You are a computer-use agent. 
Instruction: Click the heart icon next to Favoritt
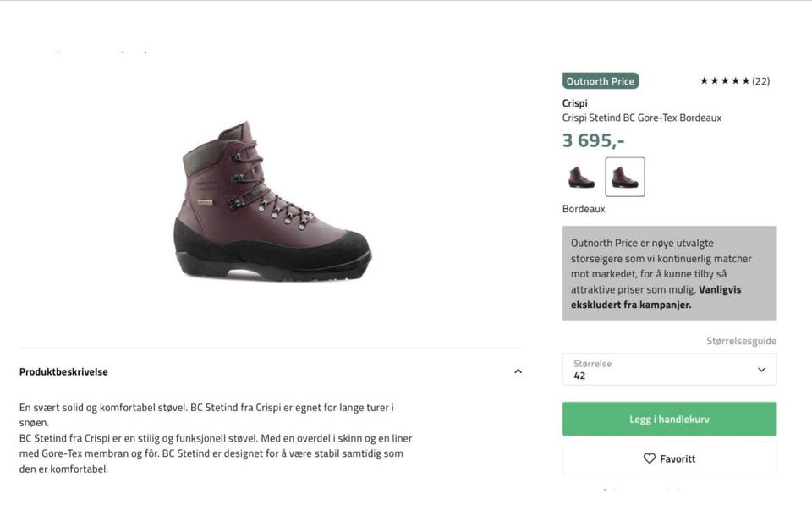click(649, 458)
